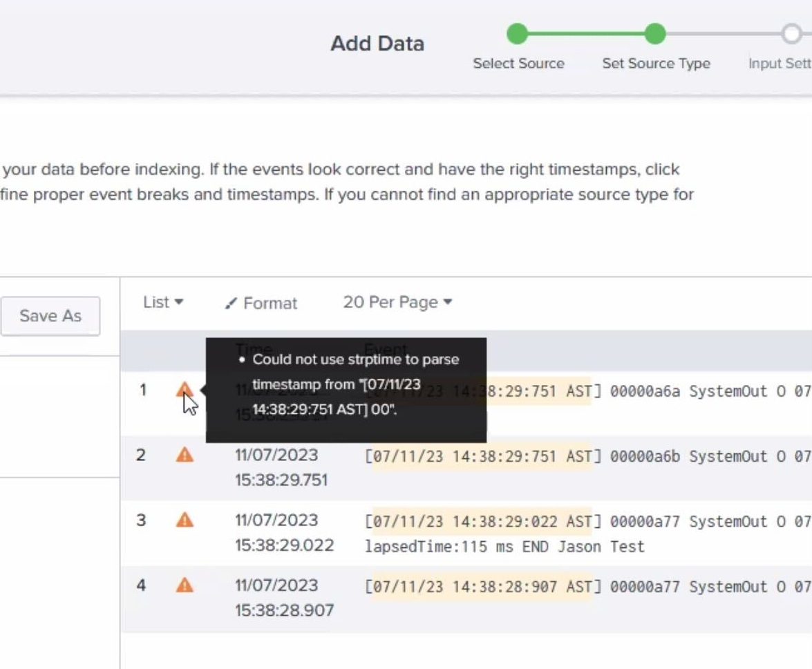Jump to the Input Settings step label
Screen dimensions: 812x669
(x=780, y=64)
